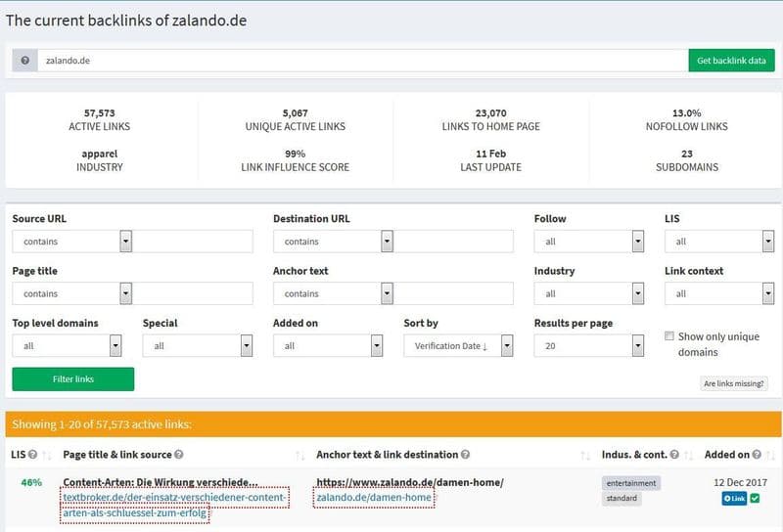Screen dimensions: 783x532
Task: Open the textbroker.de source link
Action: click(x=173, y=505)
